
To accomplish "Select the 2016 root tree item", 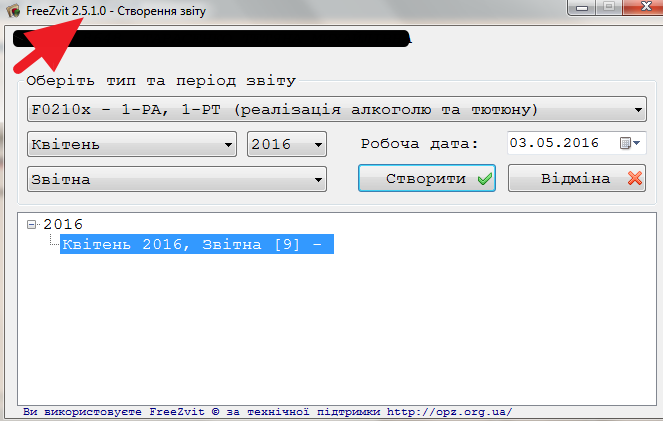I will [x=63, y=225].
